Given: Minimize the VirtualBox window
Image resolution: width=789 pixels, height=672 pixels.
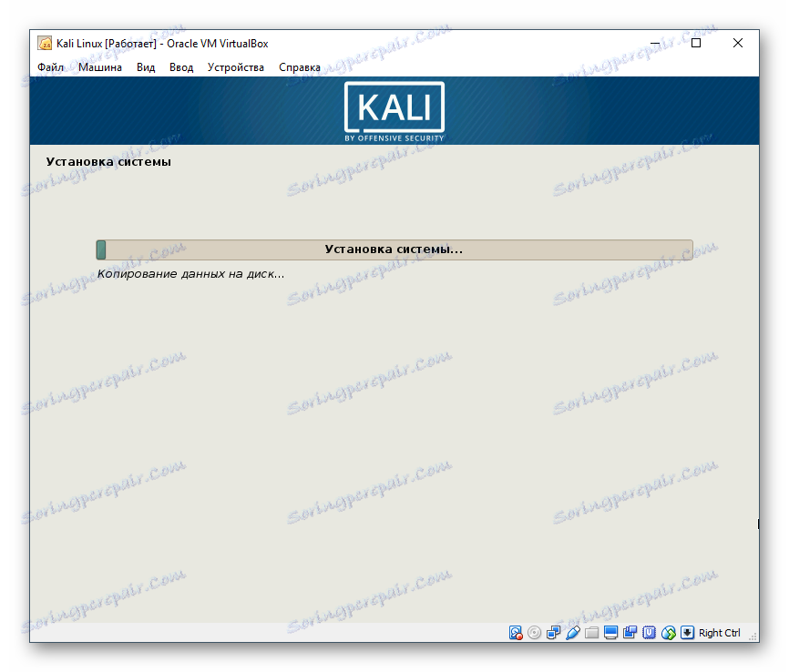Looking at the screenshot, I should point(655,44).
